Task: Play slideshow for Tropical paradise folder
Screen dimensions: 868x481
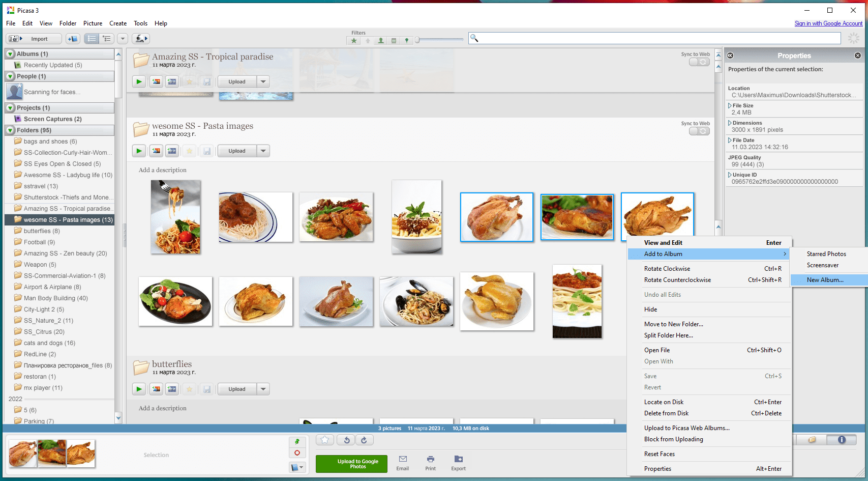Action: (139, 81)
